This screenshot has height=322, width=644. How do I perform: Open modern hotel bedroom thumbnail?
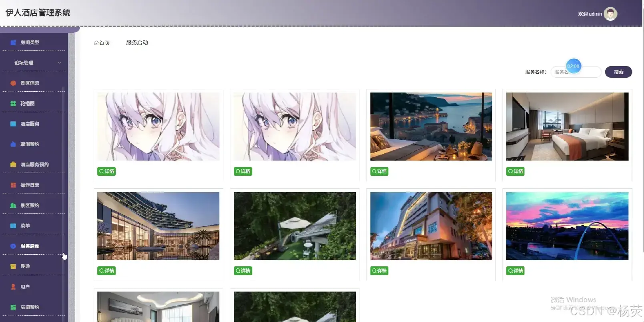pyautogui.click(x=567, y=127)
